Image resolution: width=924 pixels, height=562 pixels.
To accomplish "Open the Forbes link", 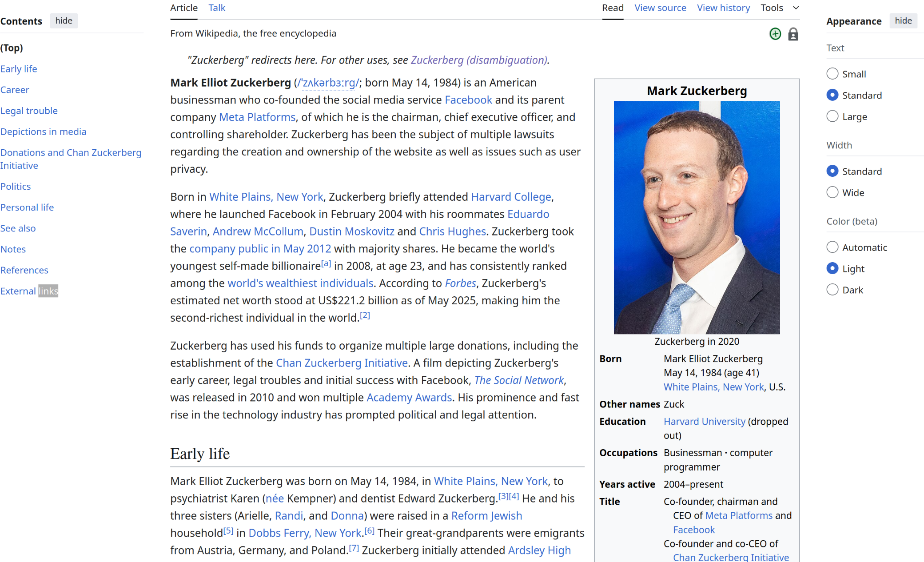I will pyautogui.click(x=461, y=283).
